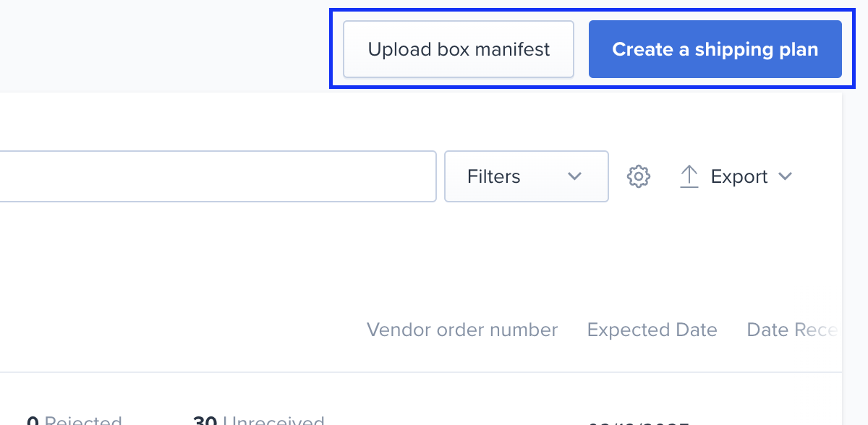Create a shipping plan
Viewport: 868px width, 425px height.
point(715,49)
